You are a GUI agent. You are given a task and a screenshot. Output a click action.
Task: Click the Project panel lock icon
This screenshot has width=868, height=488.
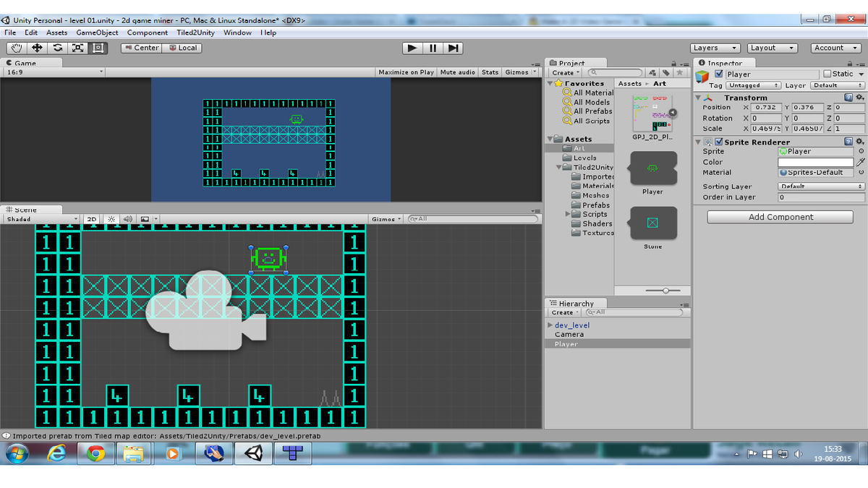pos(673,64)
